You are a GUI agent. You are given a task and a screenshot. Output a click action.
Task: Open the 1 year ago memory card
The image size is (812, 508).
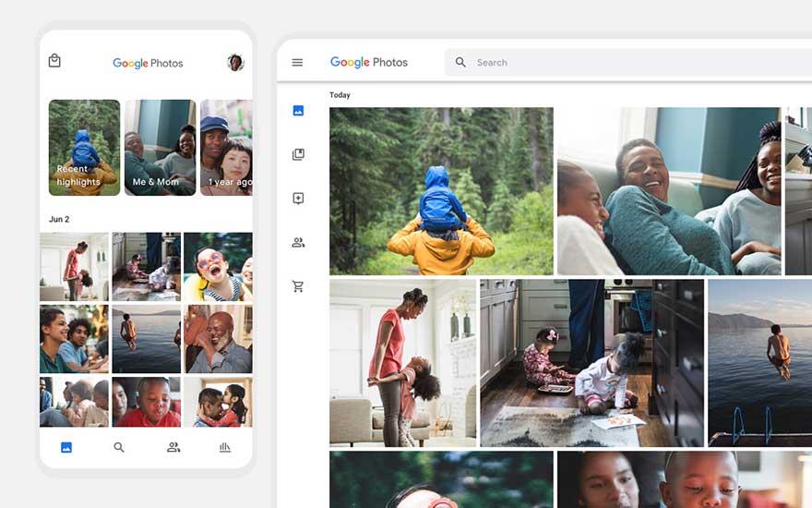[x=226, y=148]
